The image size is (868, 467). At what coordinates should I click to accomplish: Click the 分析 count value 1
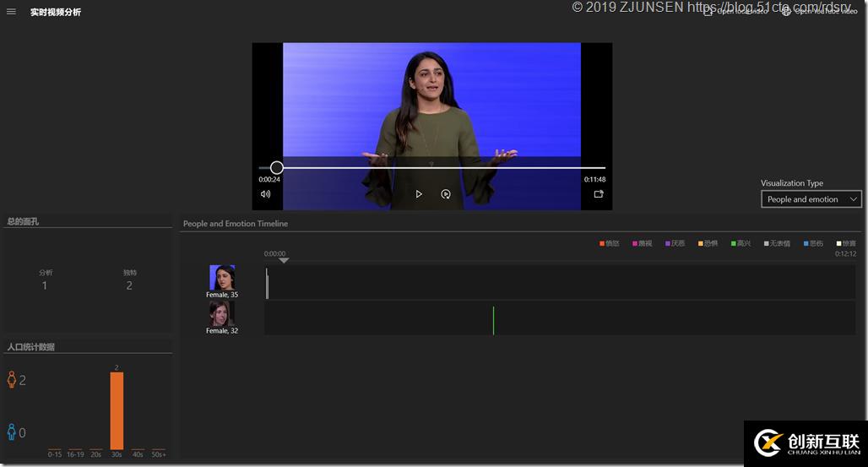pyautogui.click(x=45, y=285)
